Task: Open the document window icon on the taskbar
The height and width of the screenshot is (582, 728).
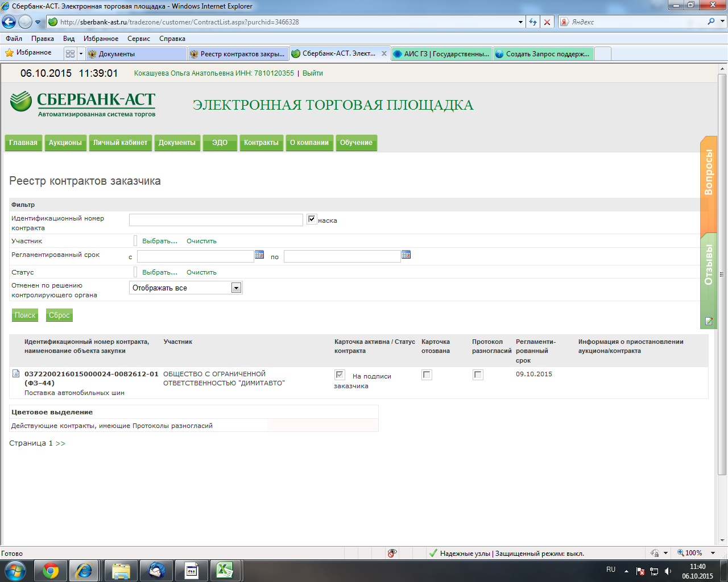Action: click(192, 570)
